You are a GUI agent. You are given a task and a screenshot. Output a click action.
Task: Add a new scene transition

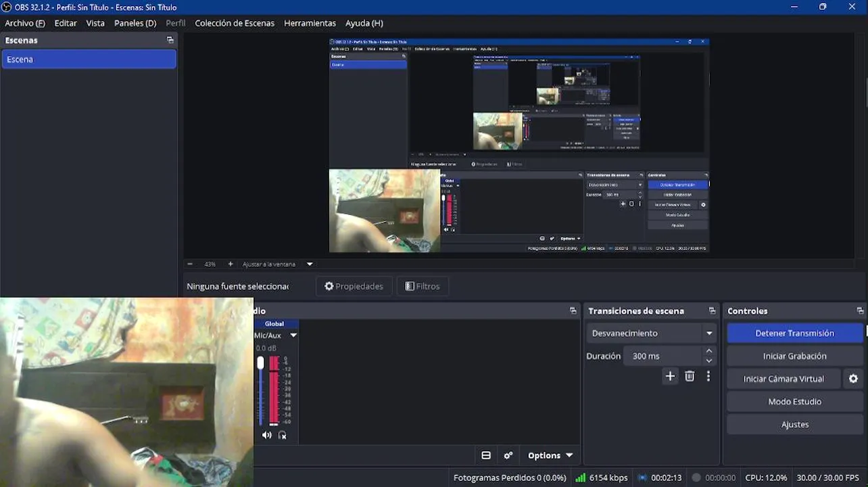pyautogui.click(x=670, y=376)
